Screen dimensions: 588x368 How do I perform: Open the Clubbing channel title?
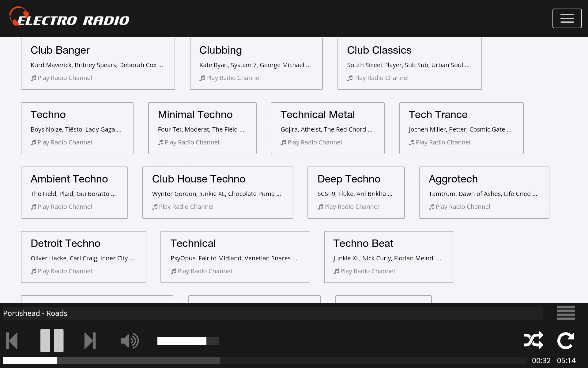tap(221, 50)
